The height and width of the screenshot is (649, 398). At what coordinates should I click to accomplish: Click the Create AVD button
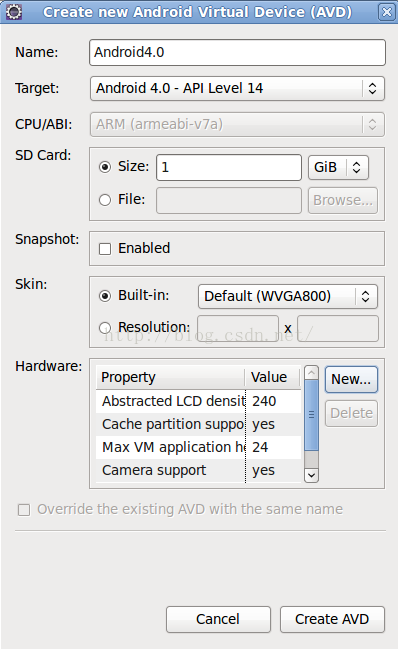[x=332, y=619]
